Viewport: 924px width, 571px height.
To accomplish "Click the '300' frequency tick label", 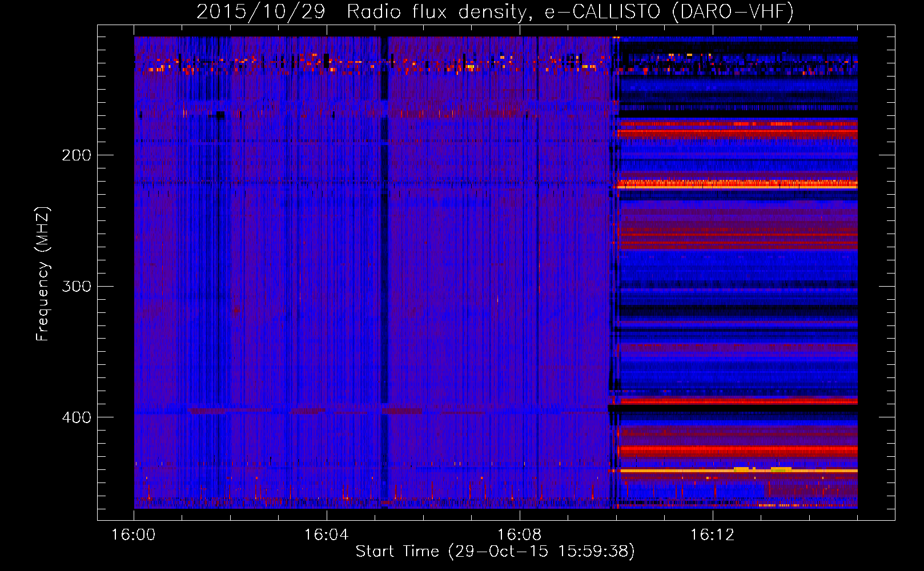I will tap(77, 286).
